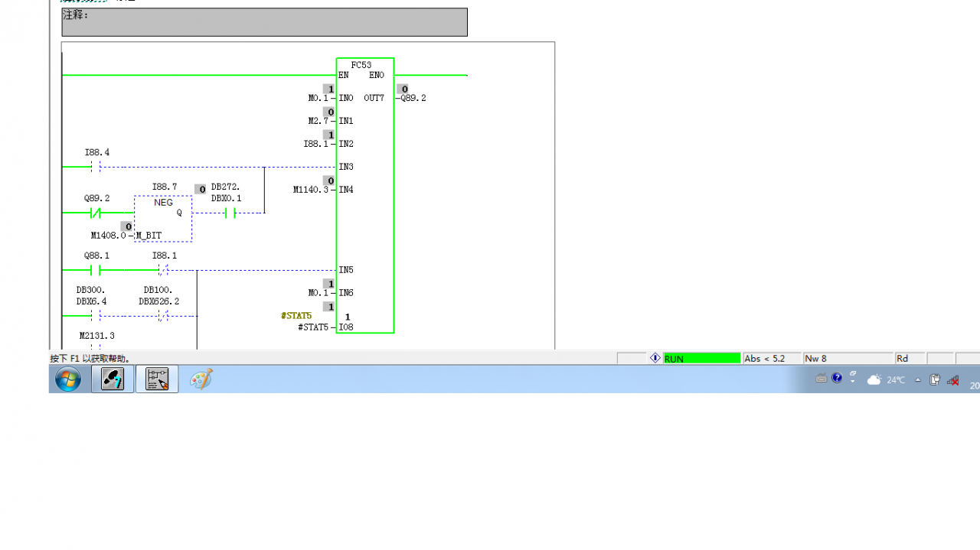Switch to the LAD/STL/FBD editor taskbar icon
Screen dimensions: 980x550
click(157, 379)
